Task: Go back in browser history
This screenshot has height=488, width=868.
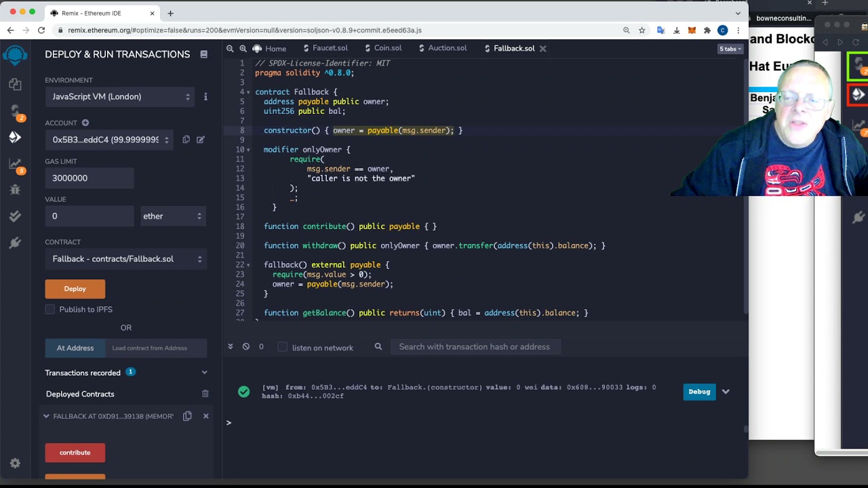Action: 11,30
